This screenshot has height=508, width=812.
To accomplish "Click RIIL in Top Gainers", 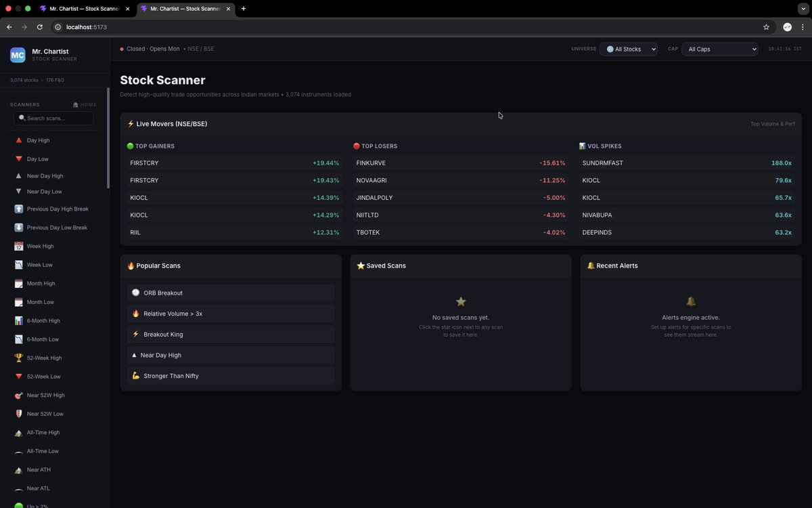I will (x=235, y=232).
